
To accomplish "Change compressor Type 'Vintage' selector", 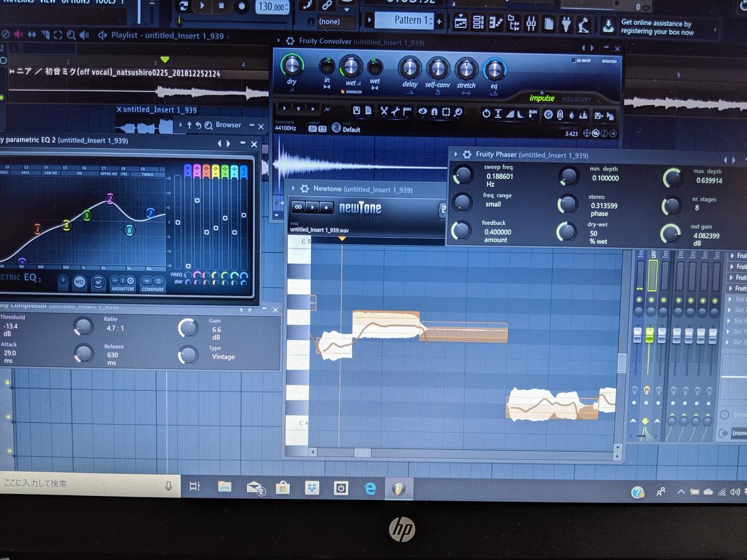I will (223, 357).
